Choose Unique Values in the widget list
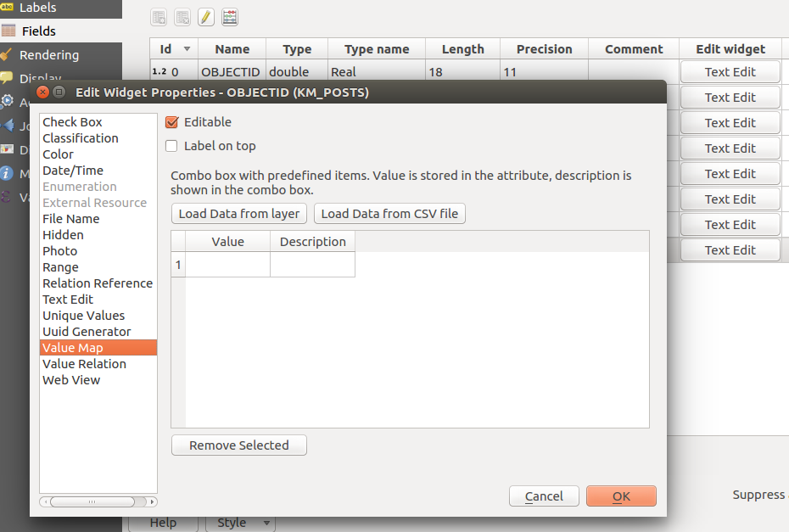Image resolution: width=789 pixels, height=532 pixels. [98, 316]
